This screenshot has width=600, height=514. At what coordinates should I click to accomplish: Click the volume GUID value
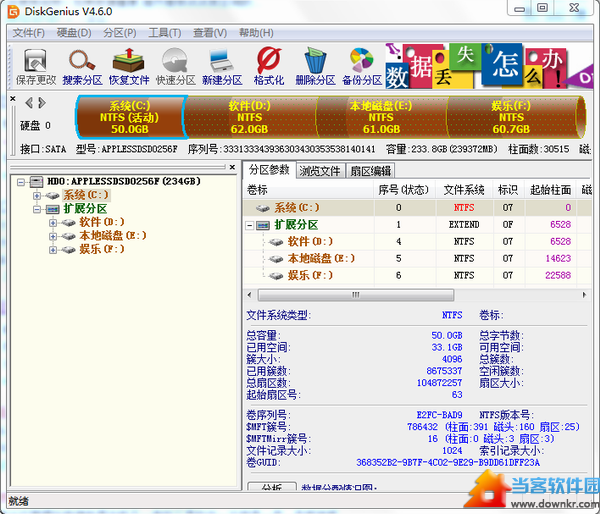point(448,463)
